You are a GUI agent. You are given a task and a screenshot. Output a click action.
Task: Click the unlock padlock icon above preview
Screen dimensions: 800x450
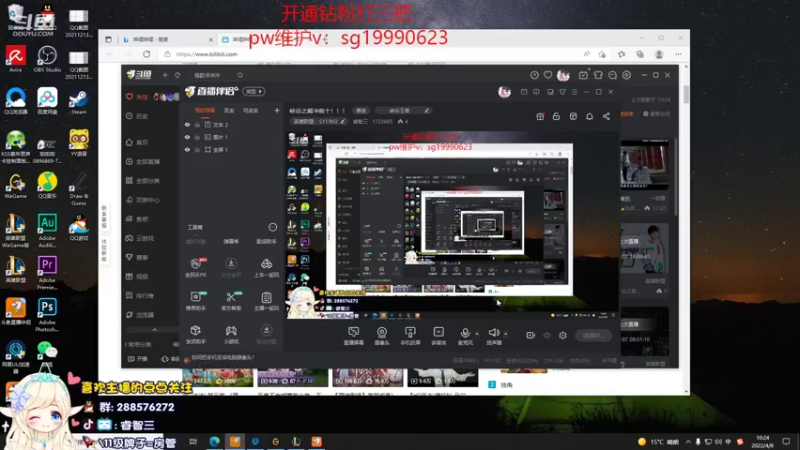point(556,116)
